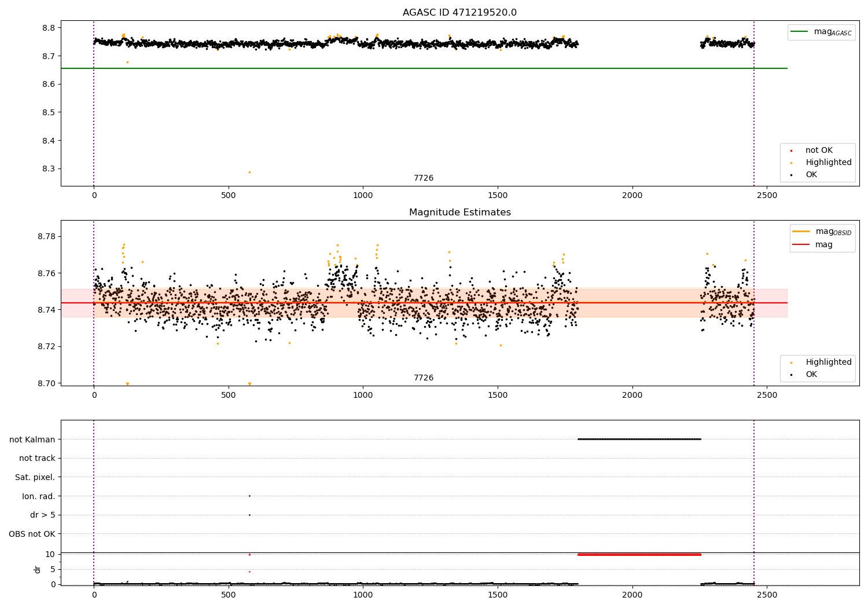868x608 pixels.
Task: Click the 'Ion. rad.' flag dot near 580
Action: [x=249, y=496]
